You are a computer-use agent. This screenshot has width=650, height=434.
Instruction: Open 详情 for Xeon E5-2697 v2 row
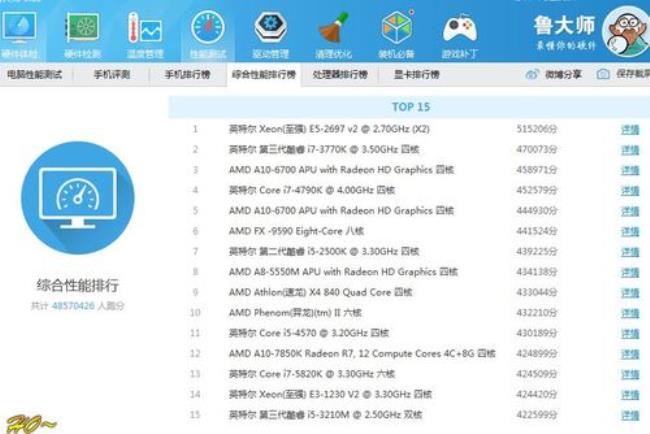pos(630,129)
